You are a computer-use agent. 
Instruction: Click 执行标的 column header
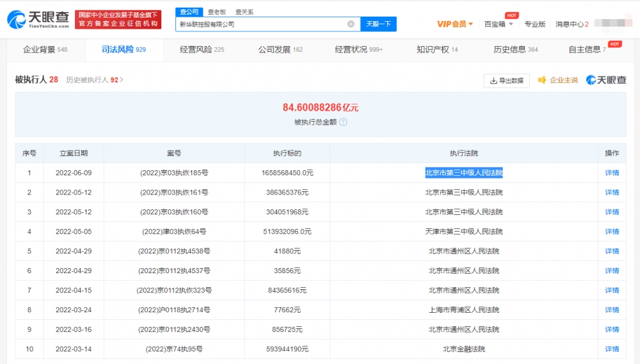click(x=287, y=153)
